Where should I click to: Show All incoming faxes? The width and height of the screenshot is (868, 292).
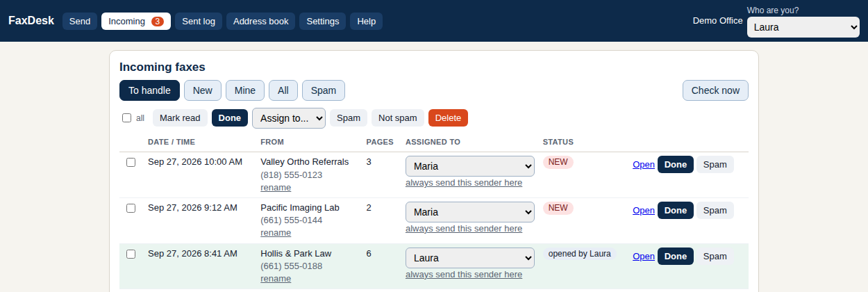pyautogui.click(x=283, y=90)
